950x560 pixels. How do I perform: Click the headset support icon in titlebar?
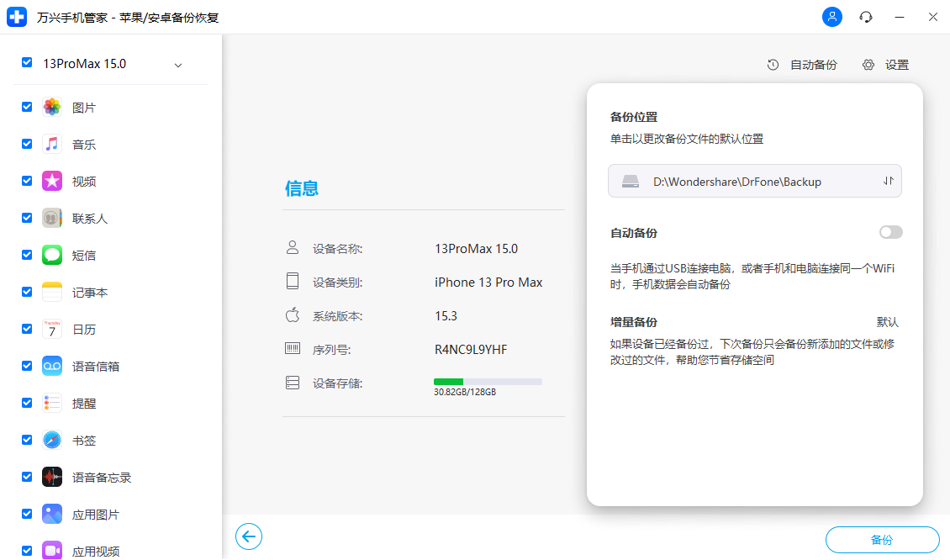866,17
